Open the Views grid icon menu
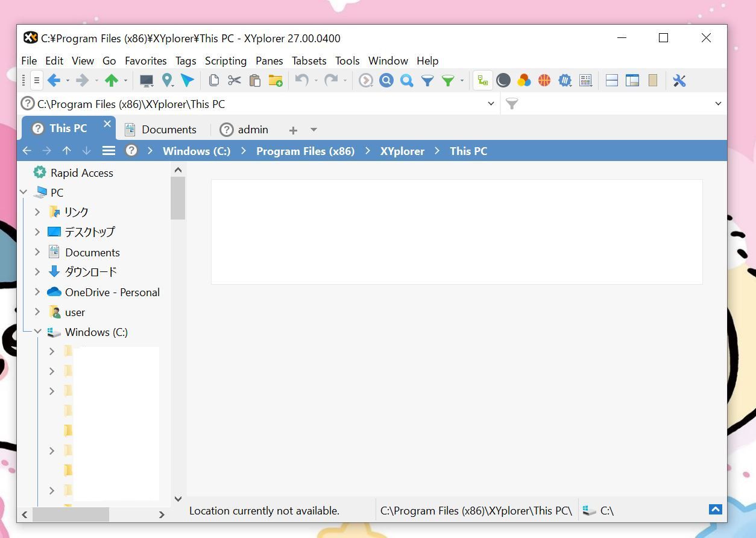The height and width of the screenshot is (538, 756). tap(585, 80)
